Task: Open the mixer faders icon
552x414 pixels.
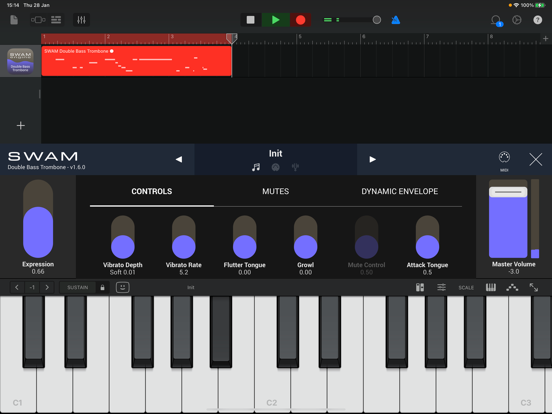Action: pos(81,20)
